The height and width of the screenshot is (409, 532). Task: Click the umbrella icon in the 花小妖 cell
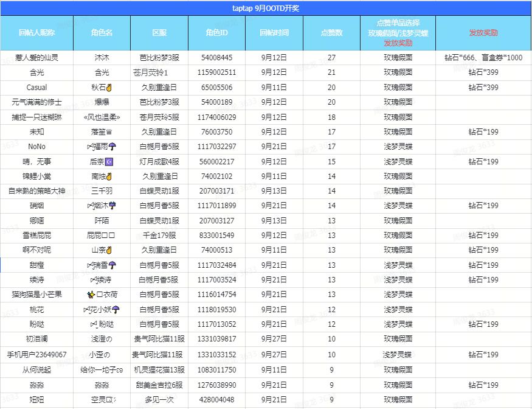(116, 310)
